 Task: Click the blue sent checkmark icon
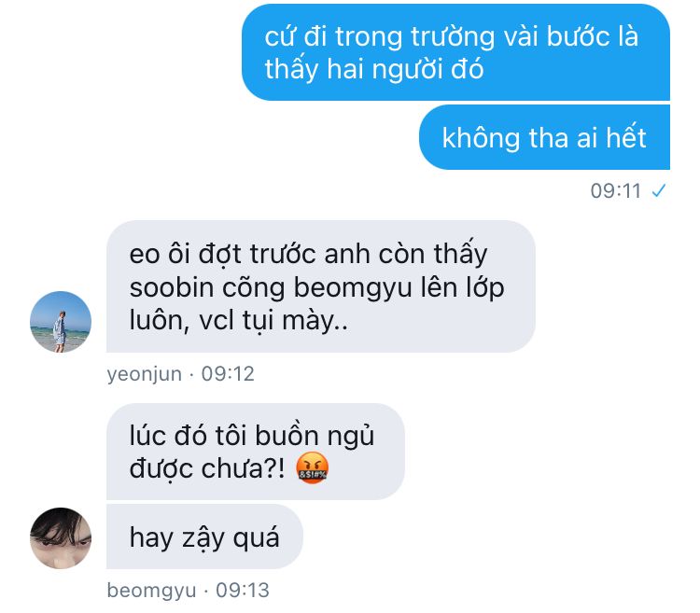(659, 191)
